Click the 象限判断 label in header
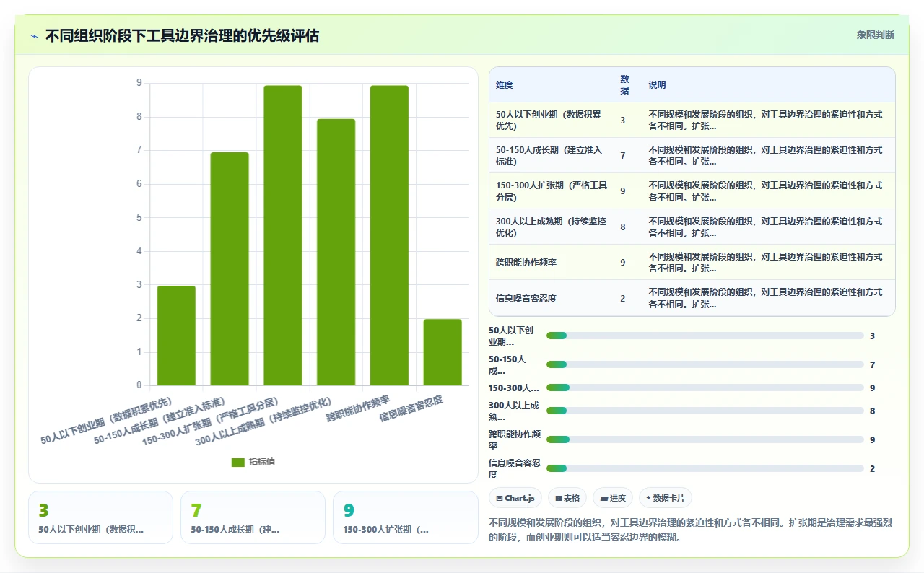The image size is (924, 573). [876, 35]
